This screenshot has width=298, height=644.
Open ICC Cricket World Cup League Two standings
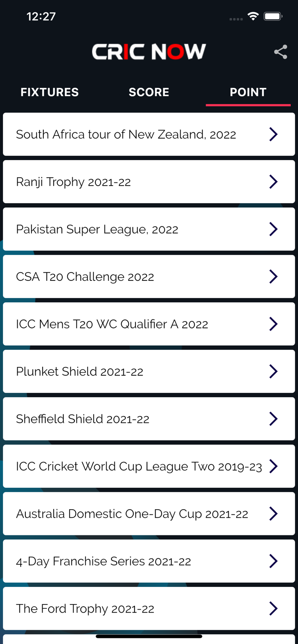(273, 466)
